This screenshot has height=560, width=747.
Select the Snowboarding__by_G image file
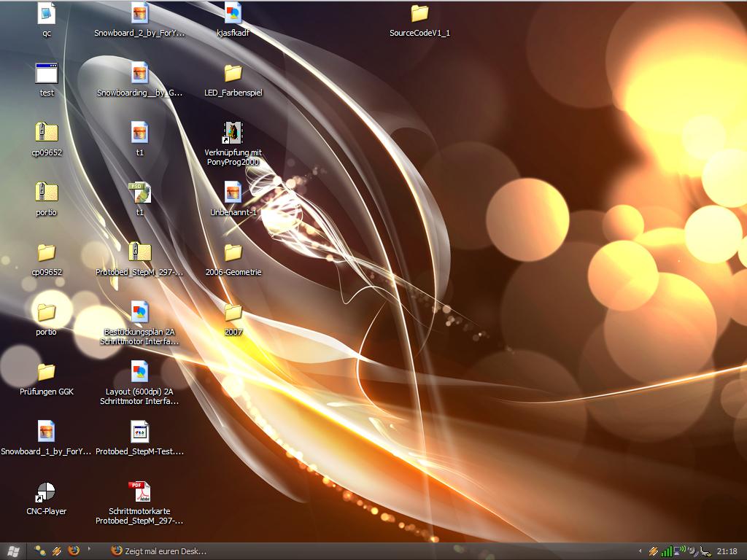pos(139,74)
